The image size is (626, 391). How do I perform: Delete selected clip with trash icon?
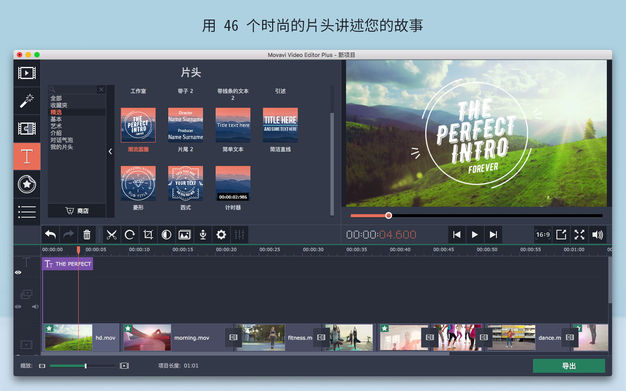(87, 235)
